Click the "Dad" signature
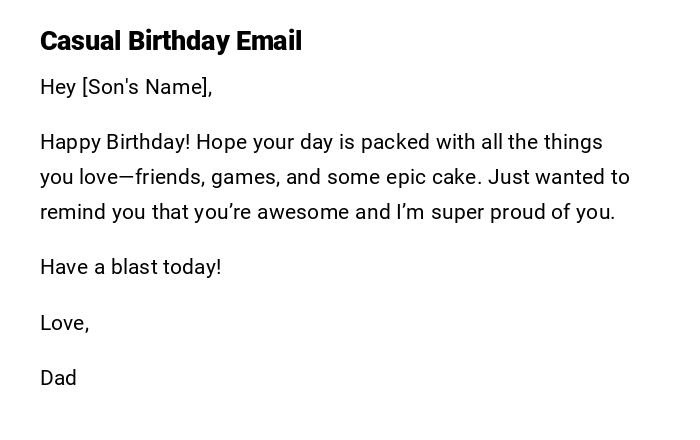The height and width of the screenshot is (440, 700). 58,378
